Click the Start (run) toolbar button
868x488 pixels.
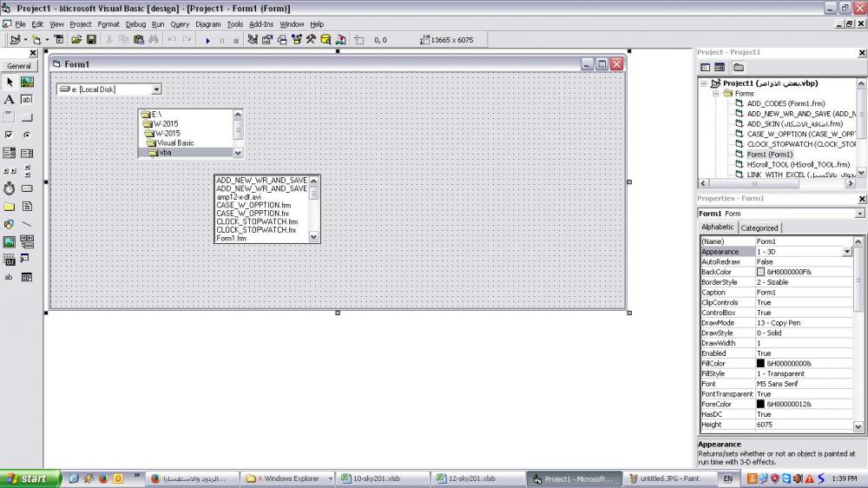coord(207,40)
